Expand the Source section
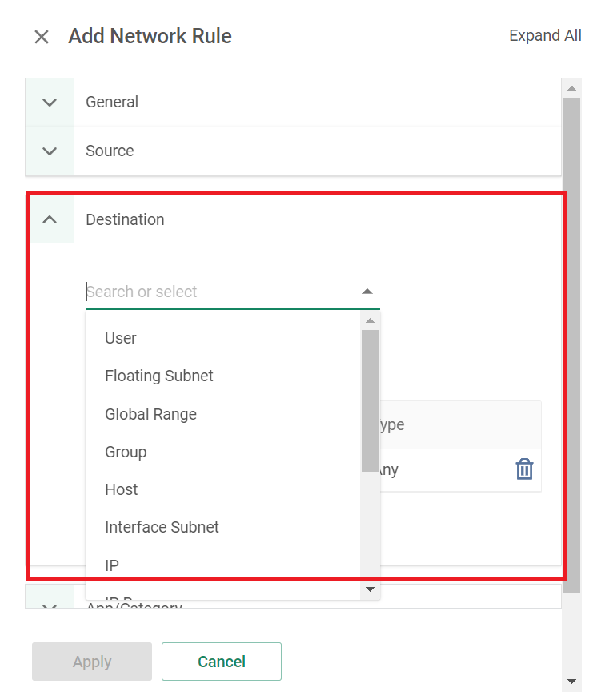The height and width of the screenshot is (700, 589). point(50,151)
